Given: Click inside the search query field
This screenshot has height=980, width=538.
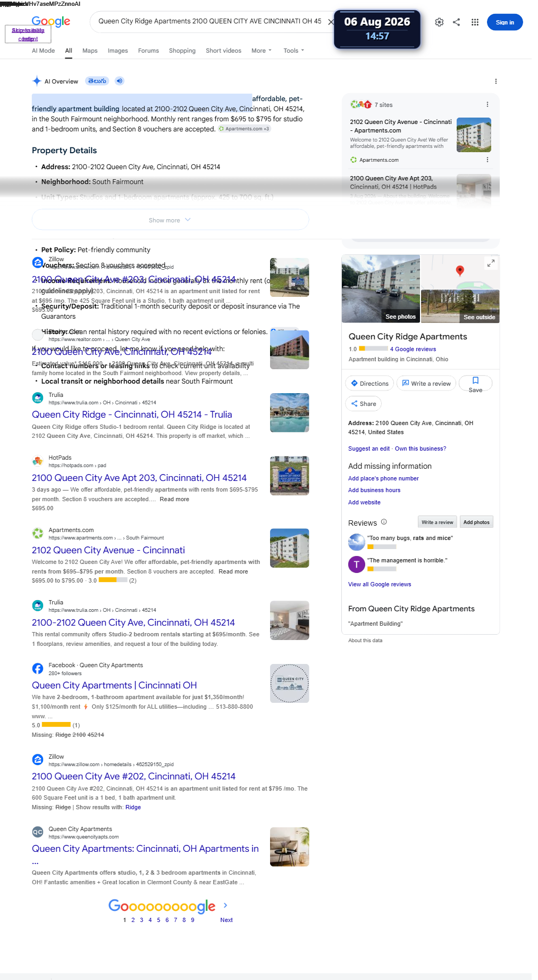Looking at the screenshot, I should tap(209, 21).
